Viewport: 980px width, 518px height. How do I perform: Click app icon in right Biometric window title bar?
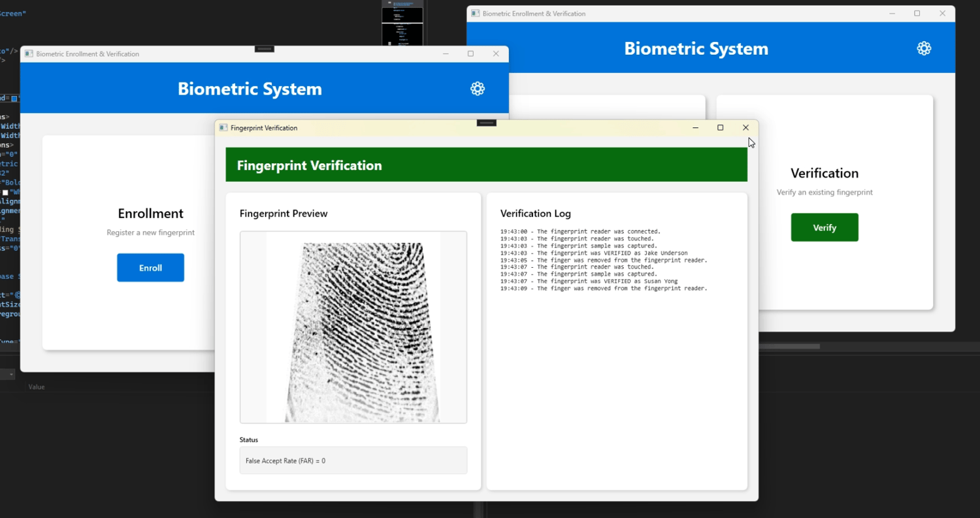[475, 14]
